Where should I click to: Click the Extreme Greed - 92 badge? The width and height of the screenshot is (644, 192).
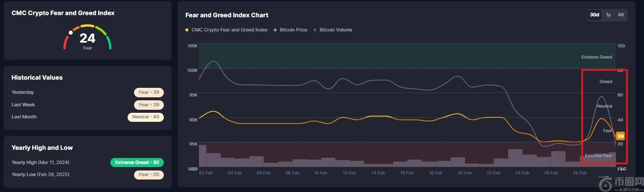click(x=137, y=163)
